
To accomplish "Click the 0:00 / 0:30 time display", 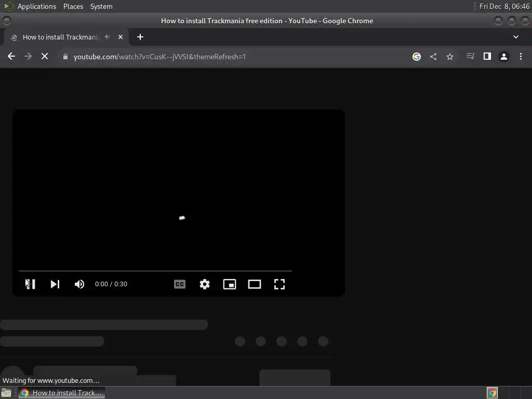I will [111, 284].
